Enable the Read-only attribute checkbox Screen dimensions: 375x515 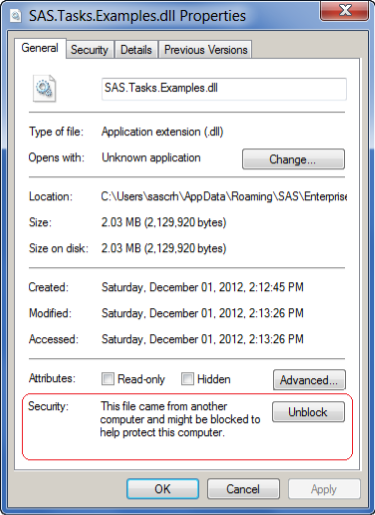click(108, 379)
